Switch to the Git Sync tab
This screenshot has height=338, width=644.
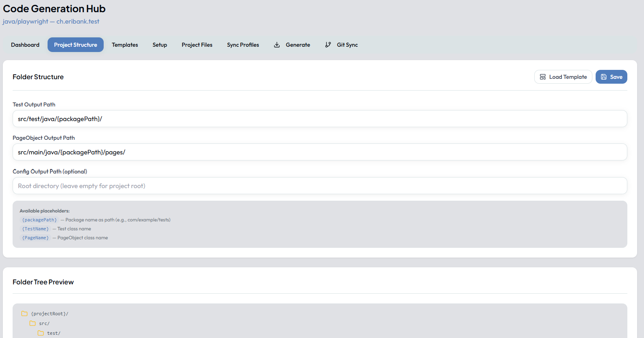coord(342,45)
